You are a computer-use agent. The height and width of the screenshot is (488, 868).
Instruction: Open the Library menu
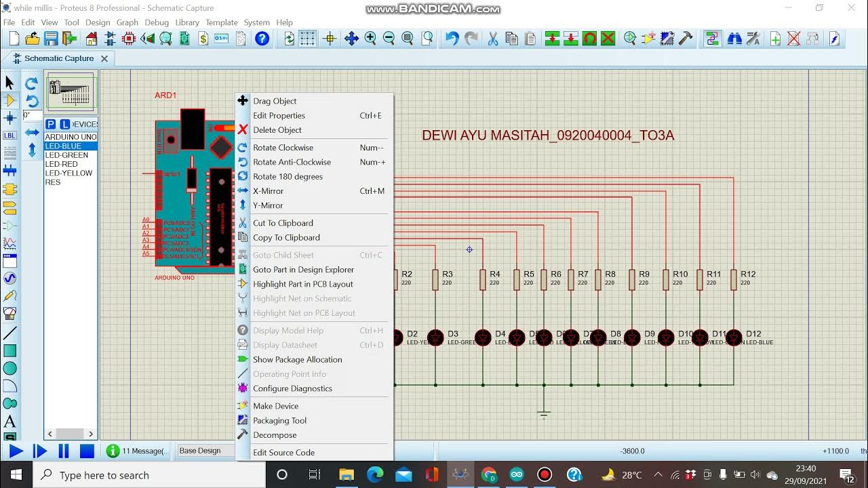pyautogui.click(x=187, y=22)
